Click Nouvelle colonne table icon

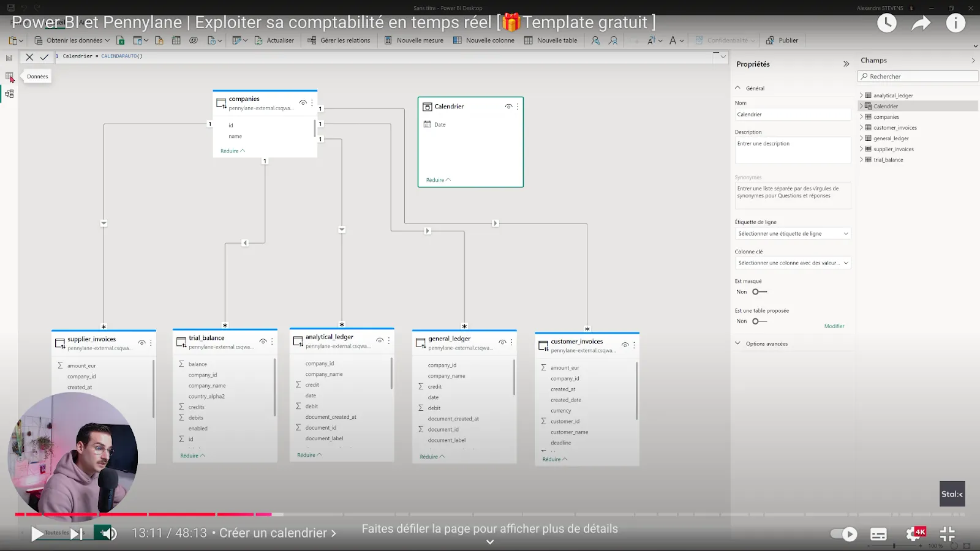[458, 40]
